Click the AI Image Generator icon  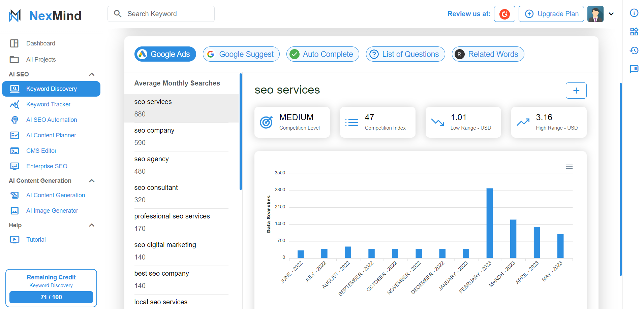pos(14,211)
